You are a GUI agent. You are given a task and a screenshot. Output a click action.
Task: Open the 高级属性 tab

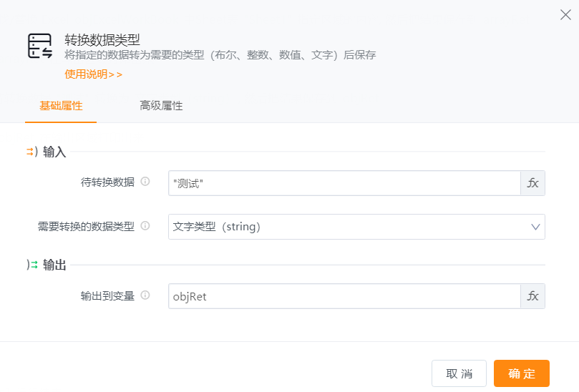[161, 106]
